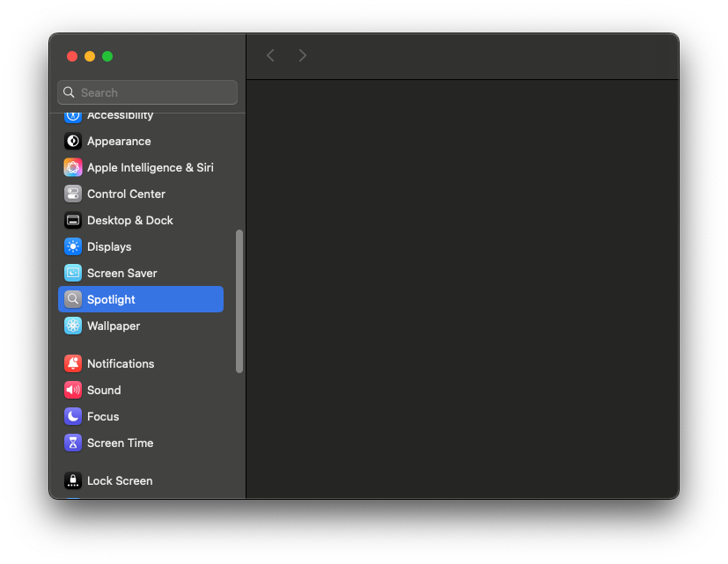
Task: Open Appearance settings label
Action: [119, 141]
